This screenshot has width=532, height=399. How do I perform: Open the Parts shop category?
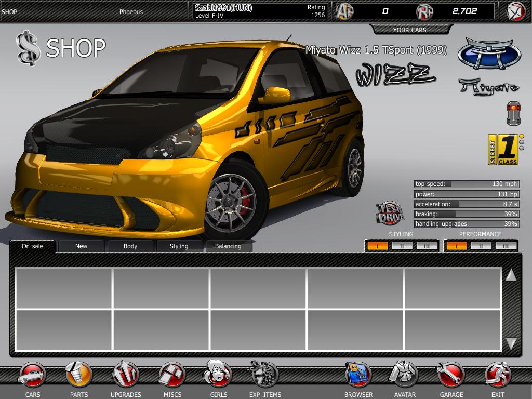[79, 375]
